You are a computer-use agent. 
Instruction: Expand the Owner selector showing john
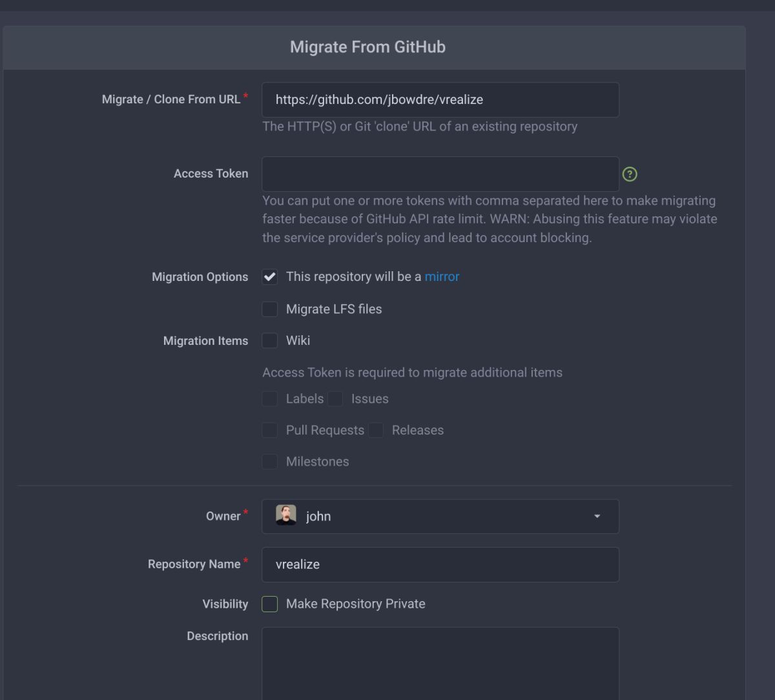(x=440, y=517)
